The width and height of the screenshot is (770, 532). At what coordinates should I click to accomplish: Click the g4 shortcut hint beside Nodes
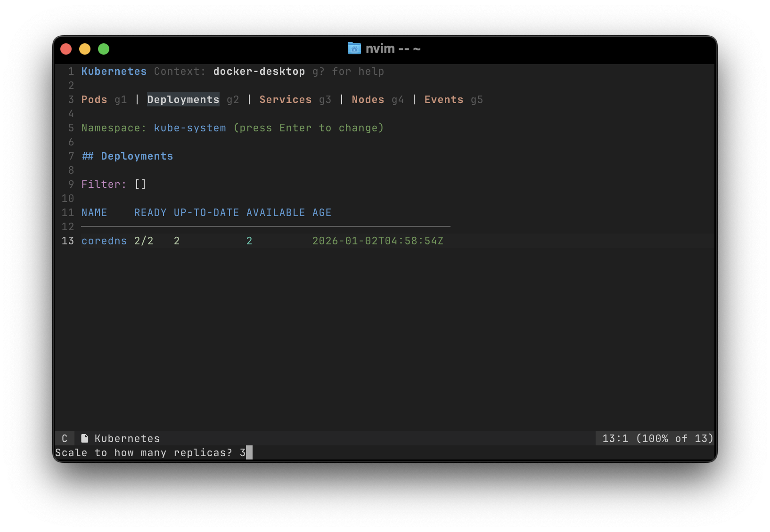tap(398, 100)
